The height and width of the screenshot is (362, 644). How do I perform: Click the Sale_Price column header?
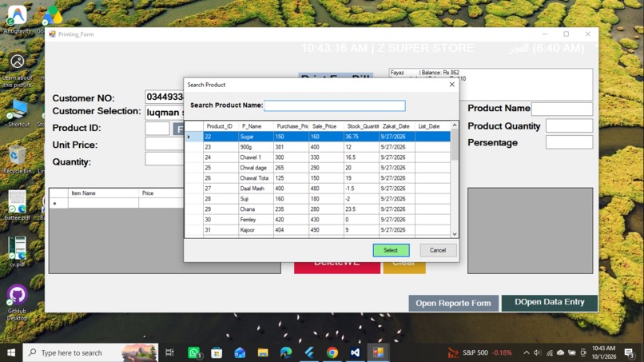[x=326, y=126]
